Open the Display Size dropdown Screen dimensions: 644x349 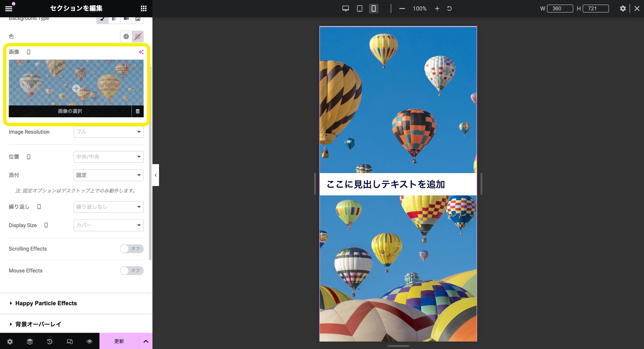click(108, 225)
